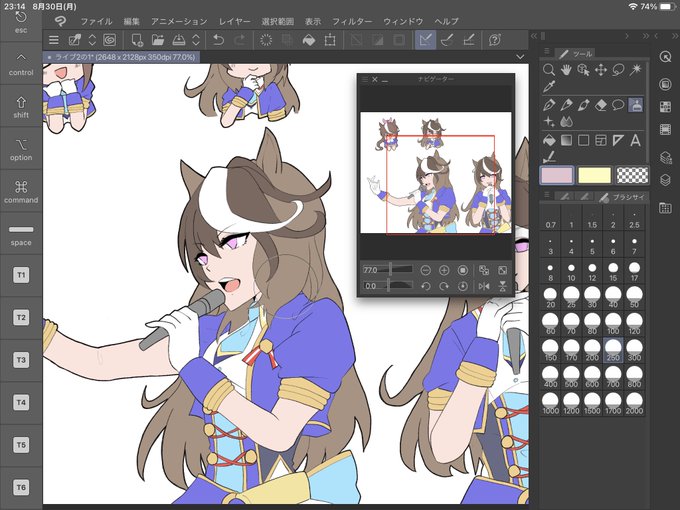Viewport: 680px width, 510px height.
Task: Toggle the option modifier key
Action: [x=21, y=149]
